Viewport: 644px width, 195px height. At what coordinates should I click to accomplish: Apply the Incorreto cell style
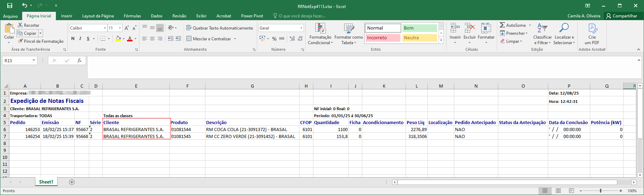click(383, 38)
